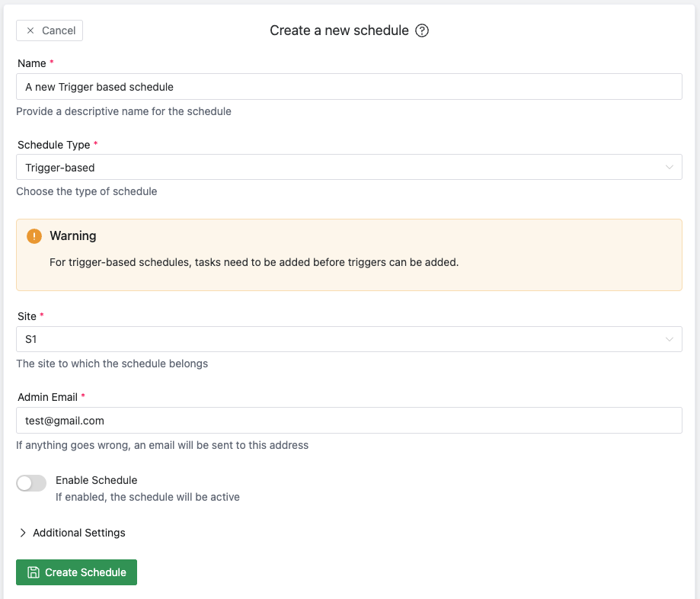Click into the Admin Email text box
The width and height of the screenshot is (700, 599).
coord(349,421)
